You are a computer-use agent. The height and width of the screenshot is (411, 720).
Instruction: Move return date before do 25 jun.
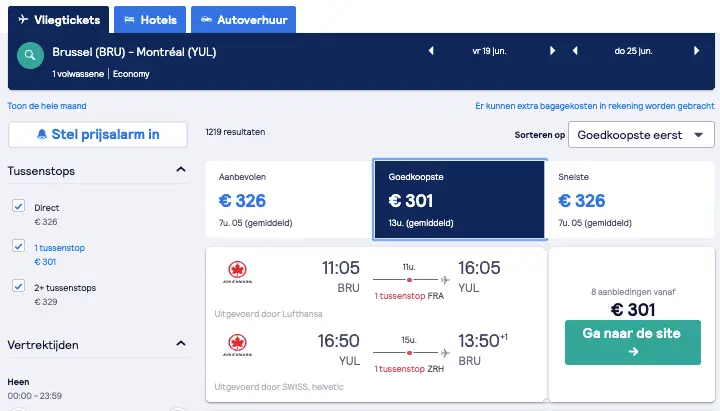pyautogui.click(x=575, y=51)
